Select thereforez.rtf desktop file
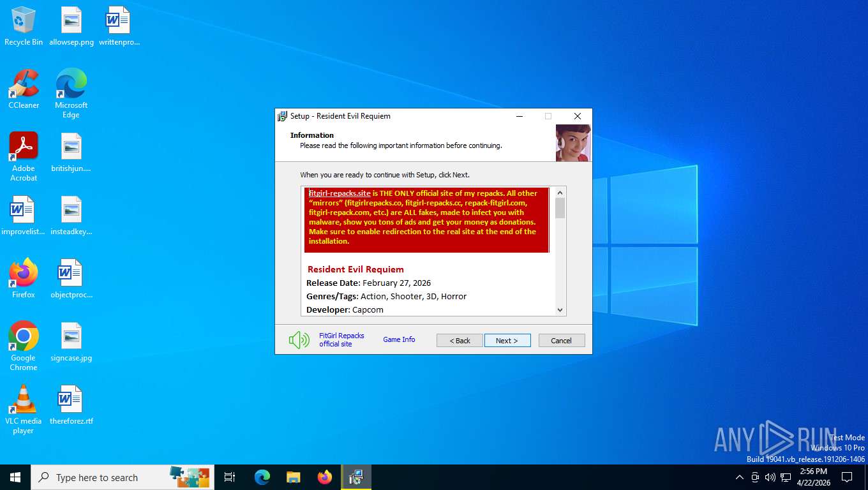Screen dimensions: 868x490 tap(71, 406)
